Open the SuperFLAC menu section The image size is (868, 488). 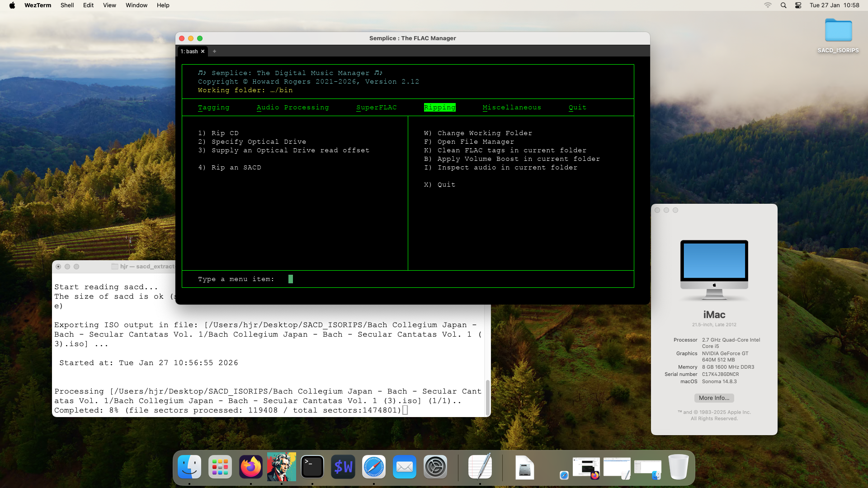(376, 107)
